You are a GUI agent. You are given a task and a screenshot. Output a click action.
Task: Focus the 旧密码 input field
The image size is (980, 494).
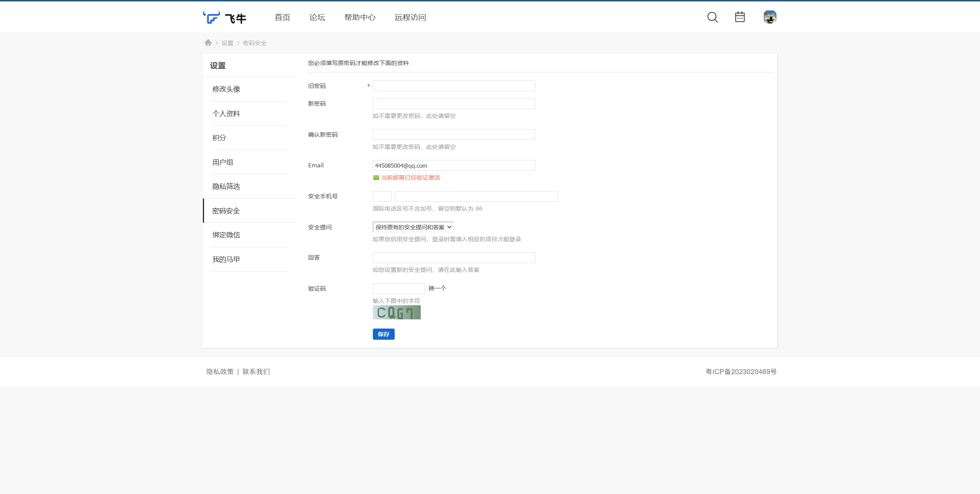point(454,86)
